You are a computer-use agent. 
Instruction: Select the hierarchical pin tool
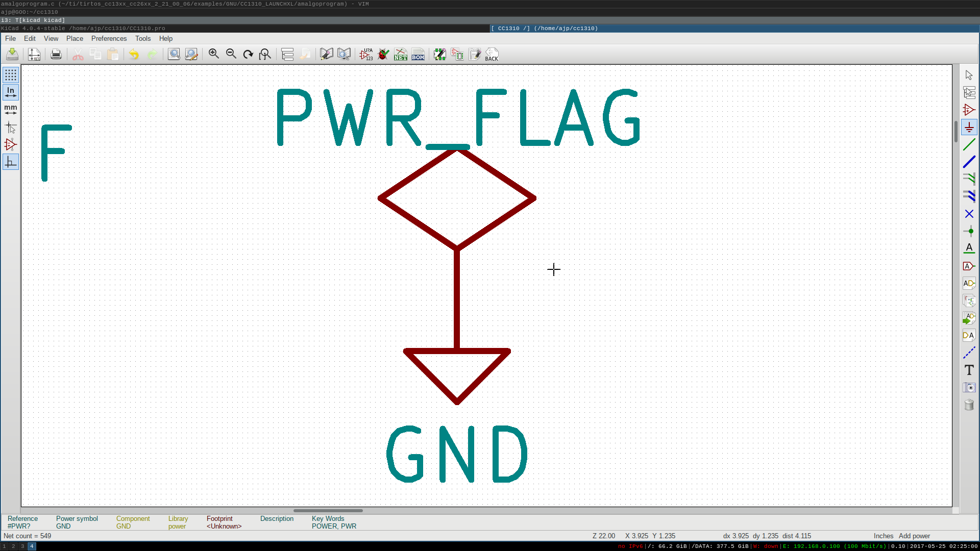[x=969, y=335]
